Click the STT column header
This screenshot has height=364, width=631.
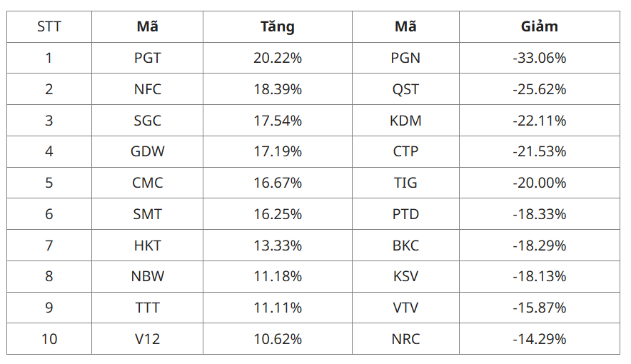49,26
